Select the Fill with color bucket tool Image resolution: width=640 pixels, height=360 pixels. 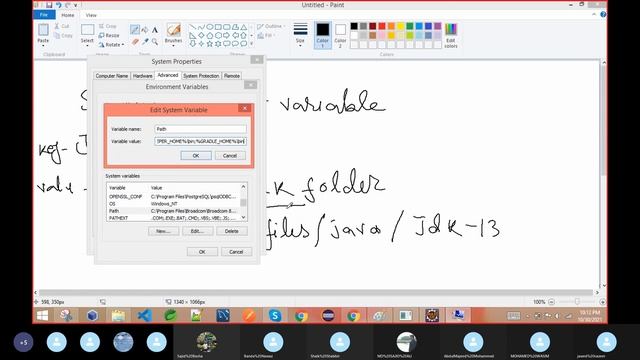point(145,30)
